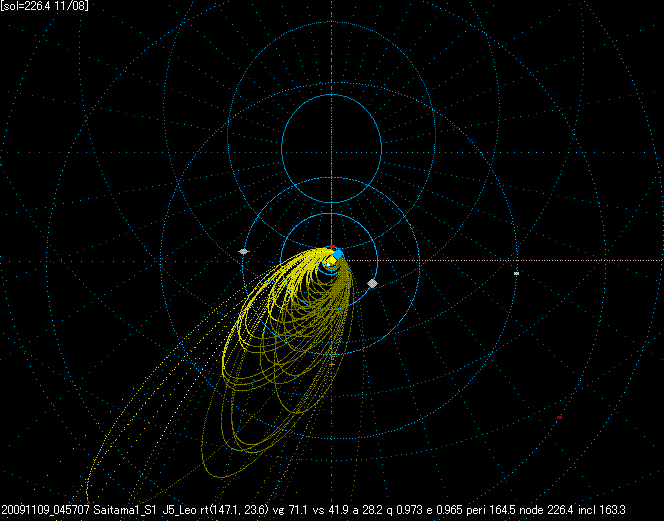
Task: Click the peri 164.5 value
Action: [491, 510]
